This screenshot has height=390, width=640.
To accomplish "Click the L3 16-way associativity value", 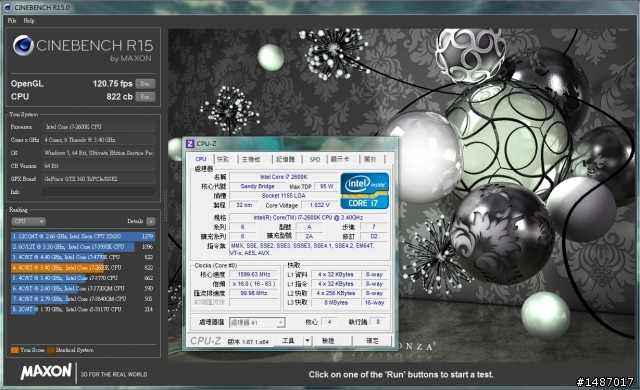I will point(374,302).
